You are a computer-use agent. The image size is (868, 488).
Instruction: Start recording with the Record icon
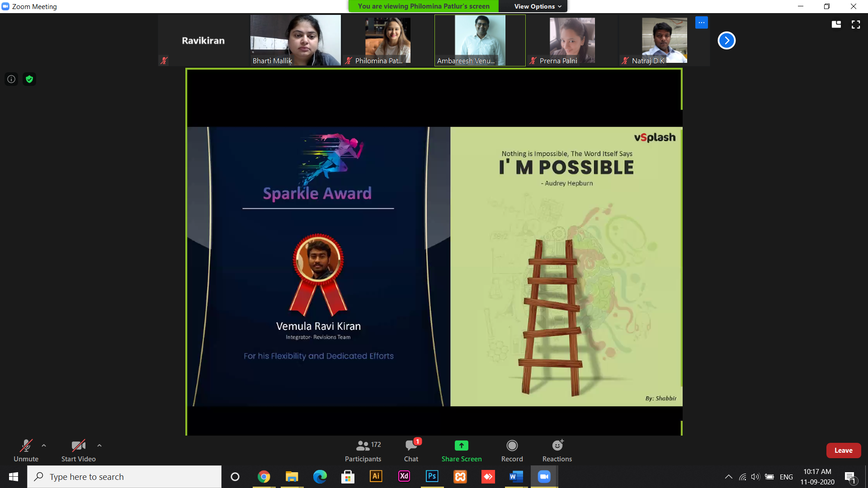[512, 446]
